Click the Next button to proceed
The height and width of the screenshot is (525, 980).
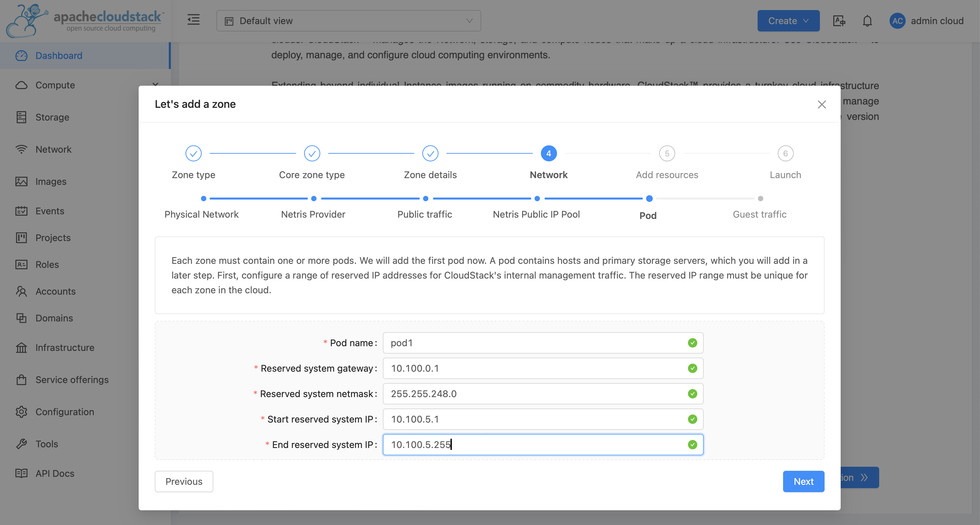tap(804, 481)
